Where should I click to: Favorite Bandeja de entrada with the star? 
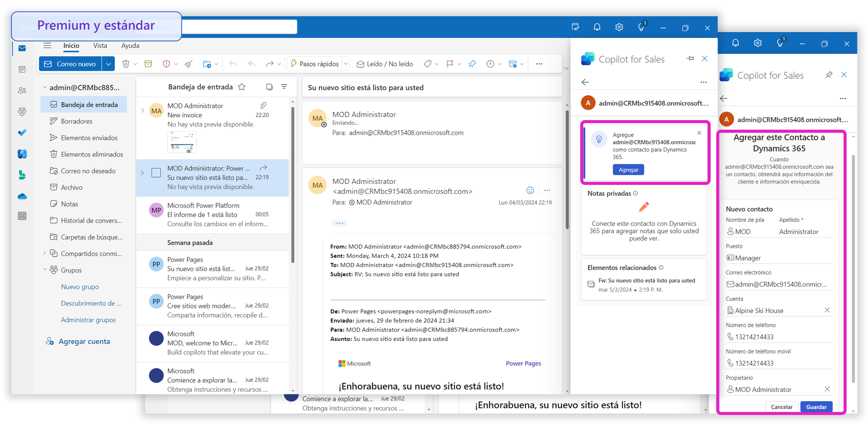point(242,87)
